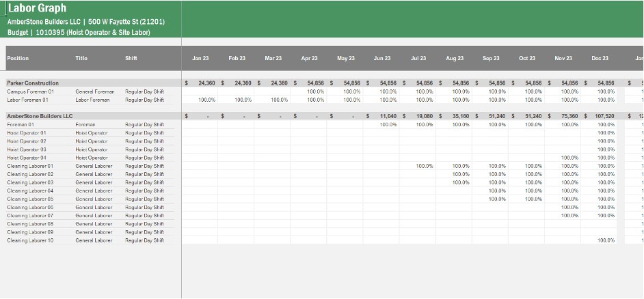Click Foreman 01's Regular Day Shift cell
Image resolution: width=644 pixels, height=299 pixels.
(144, 125)
